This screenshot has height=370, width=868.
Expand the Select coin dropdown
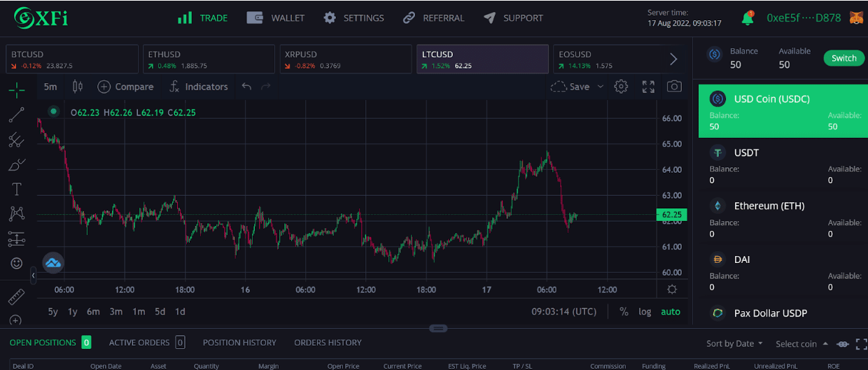[x=801, y=343]
